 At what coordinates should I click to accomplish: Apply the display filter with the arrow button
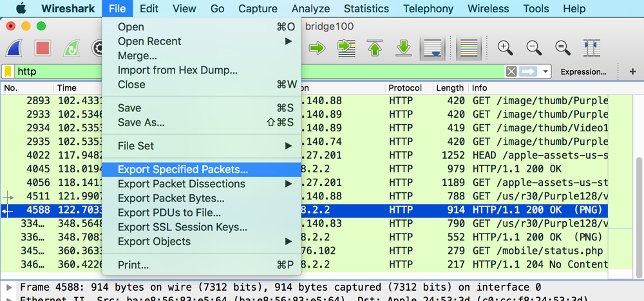tap(529, 72)
